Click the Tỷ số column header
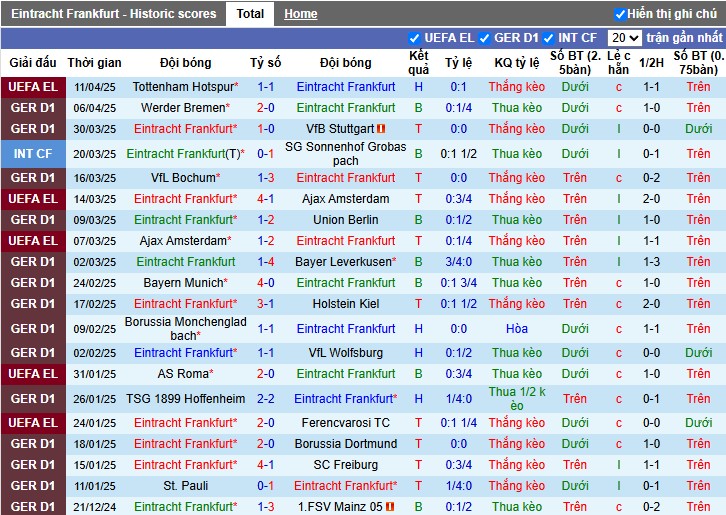726x515 pixels. [266, 63]
